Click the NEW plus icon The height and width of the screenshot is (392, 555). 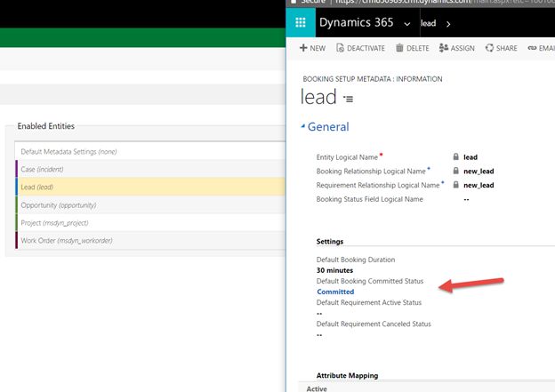(x=303, y=48)
